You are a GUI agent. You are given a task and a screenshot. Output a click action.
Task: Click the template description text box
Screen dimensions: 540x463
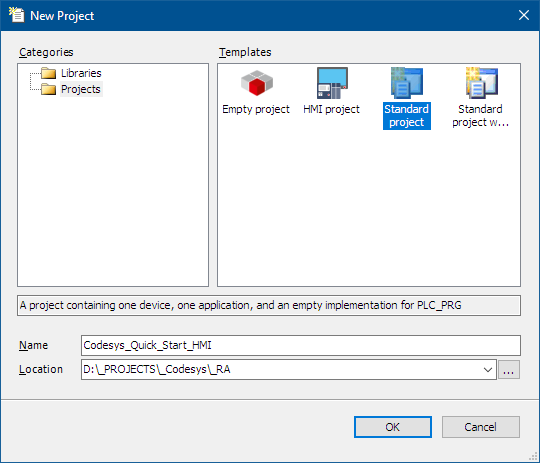[x=269, y=305]
